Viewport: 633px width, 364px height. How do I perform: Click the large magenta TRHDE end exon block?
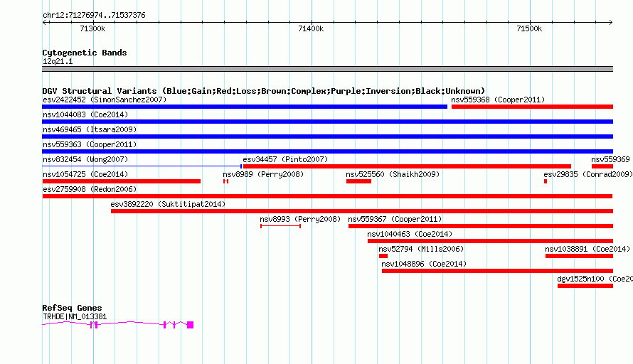click(x=191, y=325)
